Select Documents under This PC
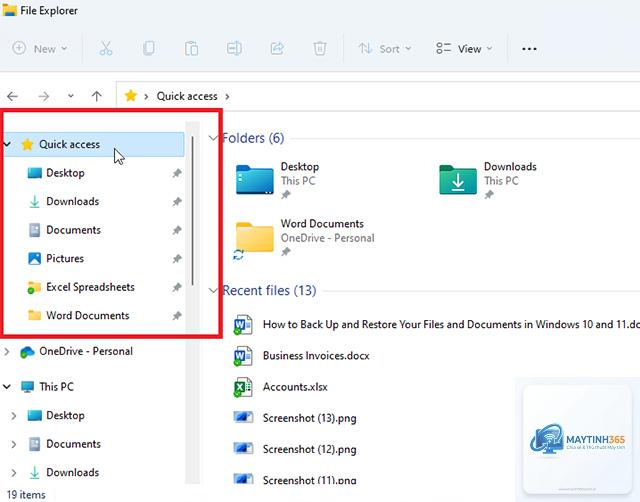The width and height of the screenshot is (640, 502). [x=73, y=444]
